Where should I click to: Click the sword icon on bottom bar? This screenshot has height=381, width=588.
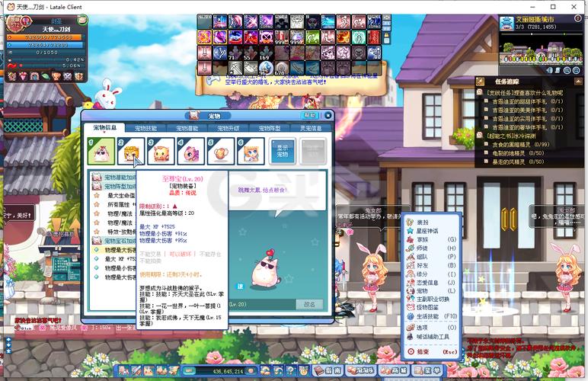[136, 370]
